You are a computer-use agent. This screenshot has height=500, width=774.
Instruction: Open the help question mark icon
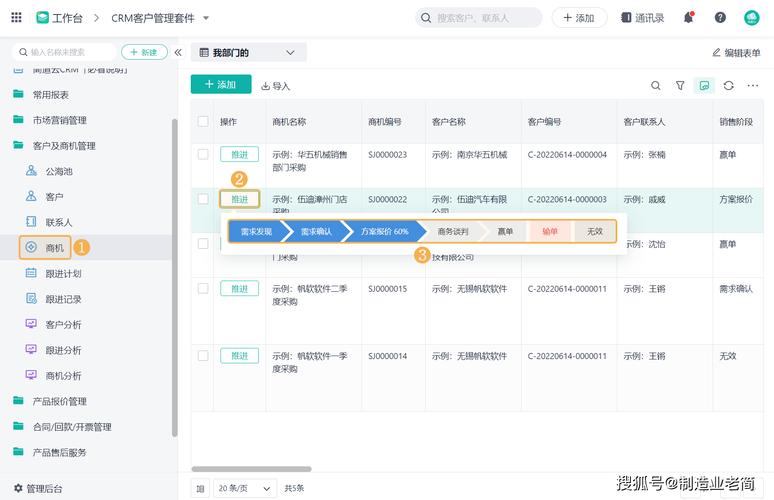(x=720, y=18)
